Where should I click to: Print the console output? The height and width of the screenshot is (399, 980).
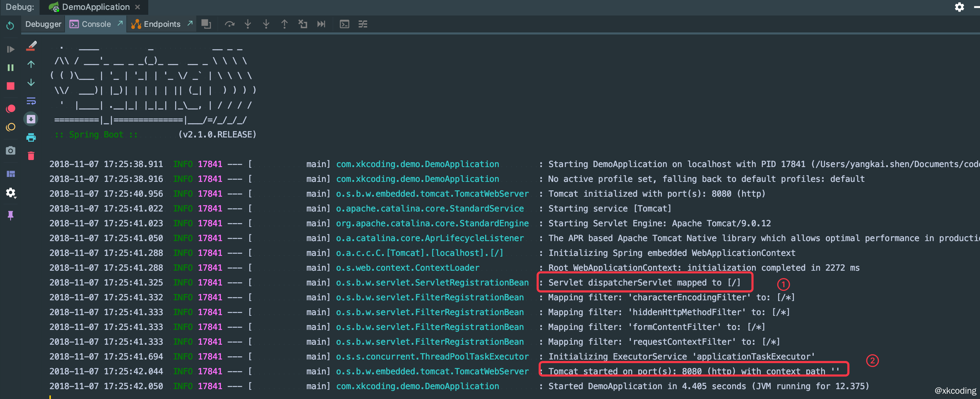pyautogui.click(x=31, y=137)
